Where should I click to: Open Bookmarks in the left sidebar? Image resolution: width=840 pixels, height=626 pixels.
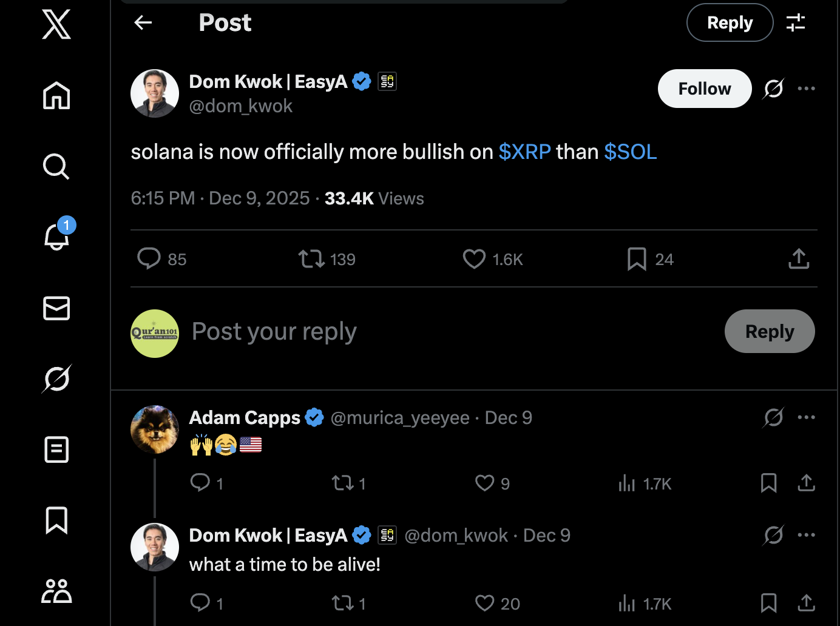tap(56, 520)
